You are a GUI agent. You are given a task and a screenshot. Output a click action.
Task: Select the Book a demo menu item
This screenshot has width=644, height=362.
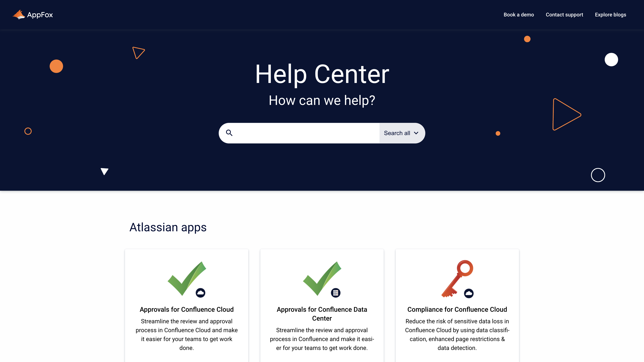click(x=519, y=15)
